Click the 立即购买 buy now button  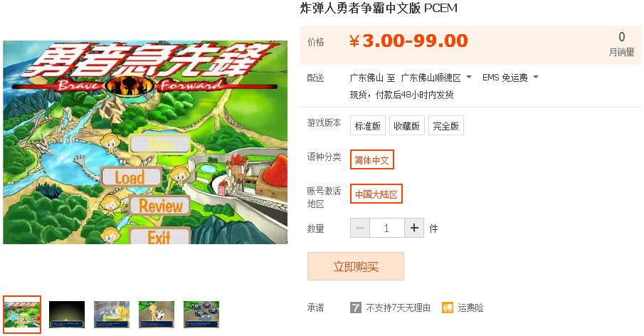[x=356, y=266]
